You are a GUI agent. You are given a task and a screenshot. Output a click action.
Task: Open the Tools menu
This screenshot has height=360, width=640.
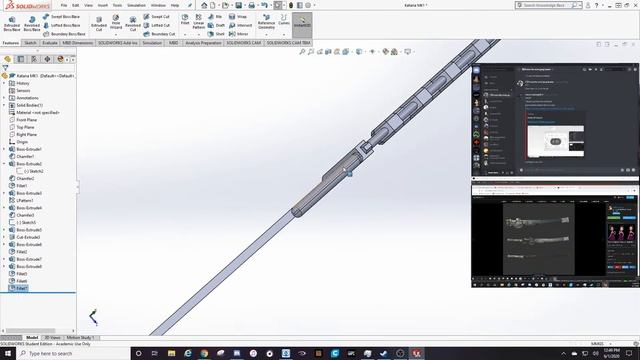117,5
